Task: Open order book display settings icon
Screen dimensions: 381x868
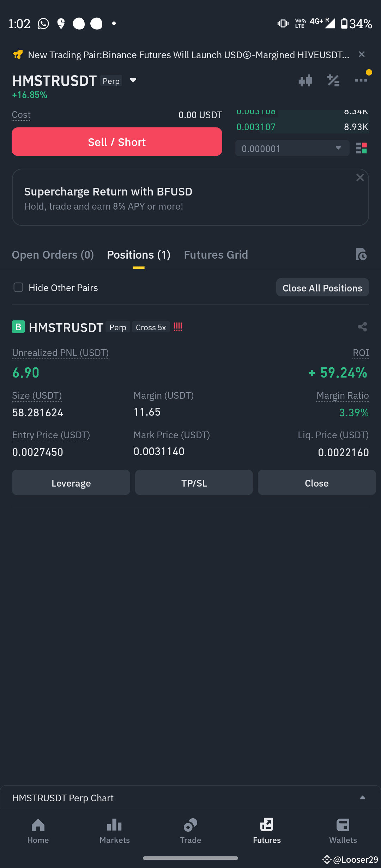Action: tap(361, 148)
